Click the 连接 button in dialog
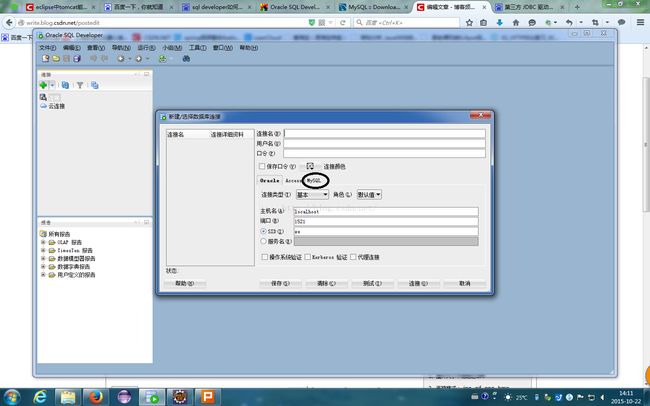Screen dimensions: 650x406 point(418,284)
